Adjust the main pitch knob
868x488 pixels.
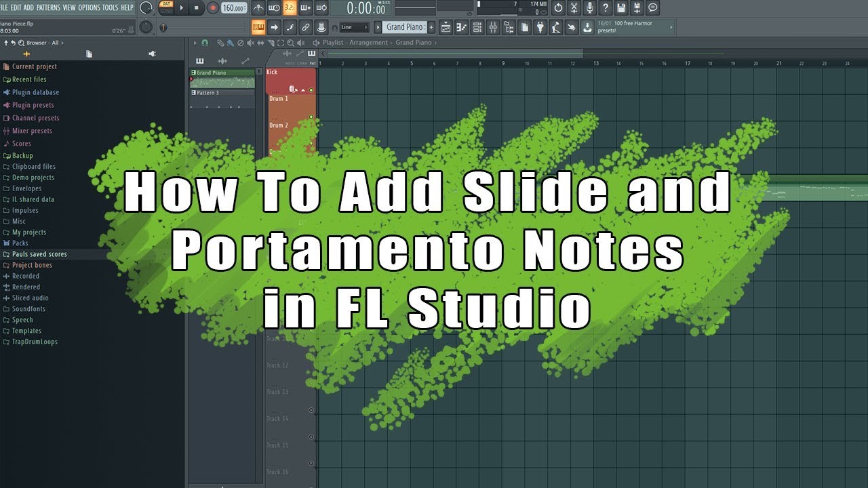click(x=146, y=27)
